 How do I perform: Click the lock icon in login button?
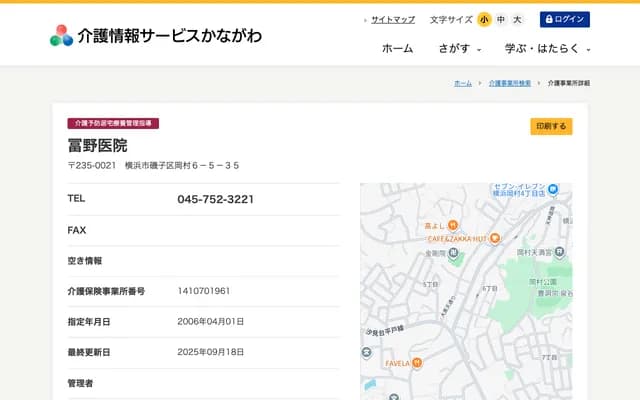pos(549,19)
